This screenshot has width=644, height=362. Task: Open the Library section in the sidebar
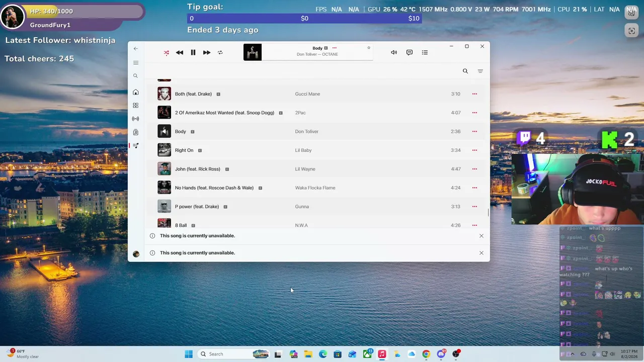pyautogui.click(x=136, y=132)
